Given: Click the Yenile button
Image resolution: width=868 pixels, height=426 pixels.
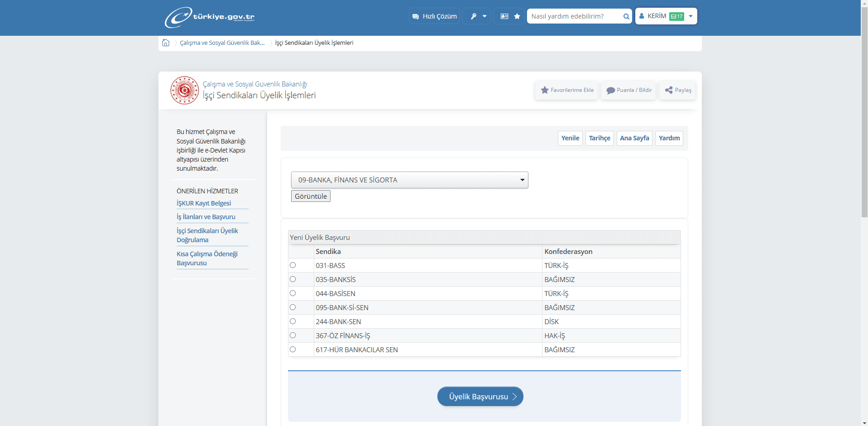Looking at the screenshot, I should coord(570,138).
